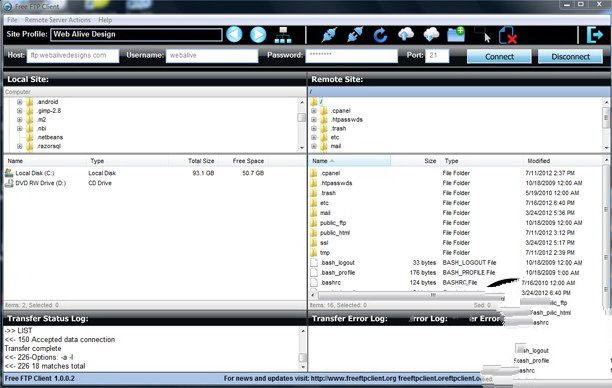
Task: Click the .bashrc file icon in remote list
Action: pos(314,283)
